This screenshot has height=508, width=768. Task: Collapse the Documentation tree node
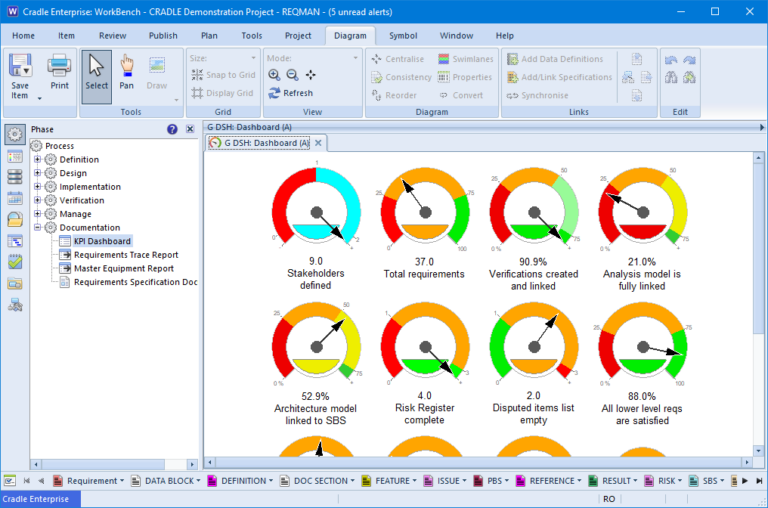[x=37, y=227]
